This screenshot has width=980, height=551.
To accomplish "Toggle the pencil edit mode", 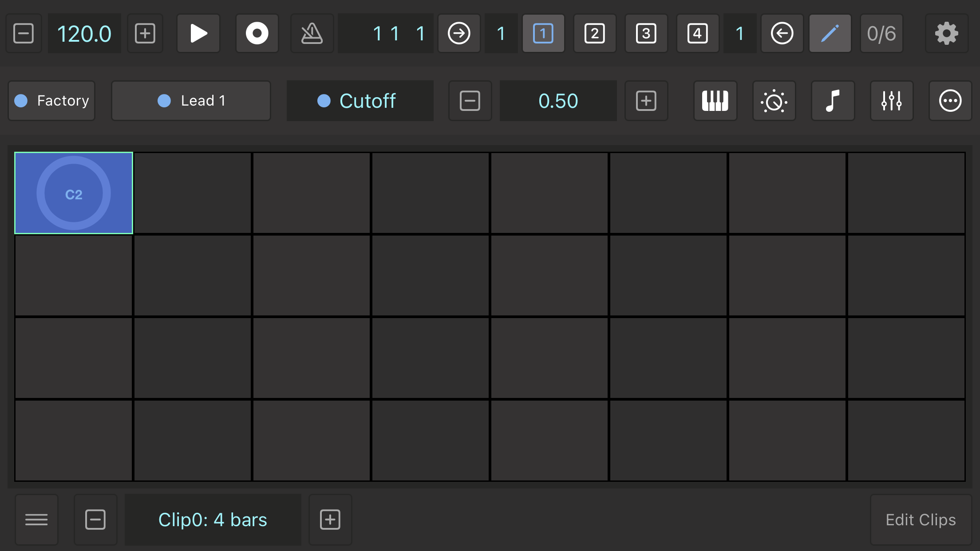I will click(x=830, y=34).
